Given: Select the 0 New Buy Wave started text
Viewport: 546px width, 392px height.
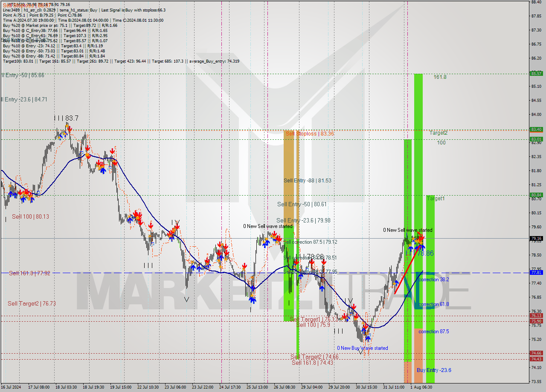Looking at the screenshot, I should [x=363, y=348].
